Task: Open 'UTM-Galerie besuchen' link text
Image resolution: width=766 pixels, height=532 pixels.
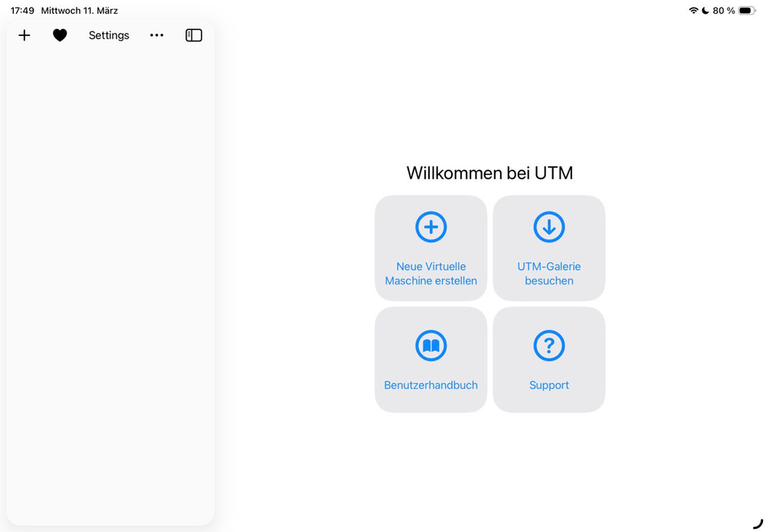Action: pyautogui.click(x=548, y=273)
